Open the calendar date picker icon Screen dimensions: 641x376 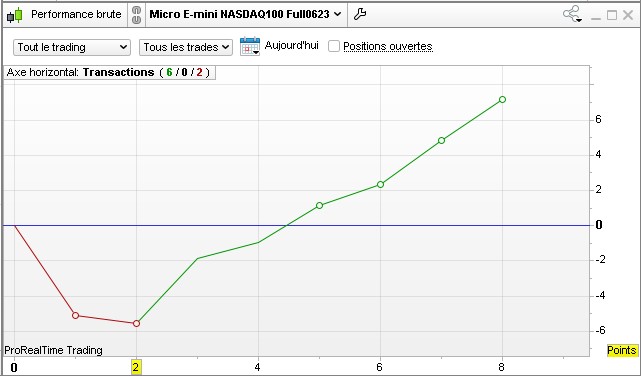(250, 46)
